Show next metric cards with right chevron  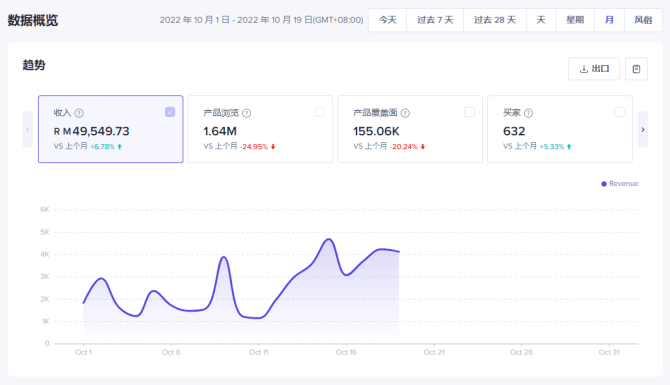point(643,129)
